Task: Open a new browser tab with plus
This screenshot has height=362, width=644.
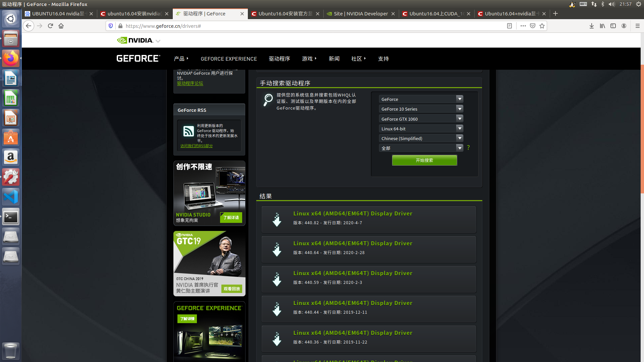Action: coord(555,13)
